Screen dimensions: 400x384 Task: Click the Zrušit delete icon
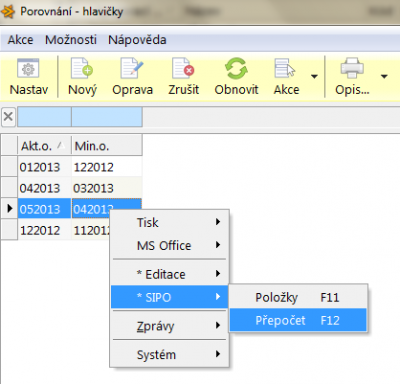(183, 68)
